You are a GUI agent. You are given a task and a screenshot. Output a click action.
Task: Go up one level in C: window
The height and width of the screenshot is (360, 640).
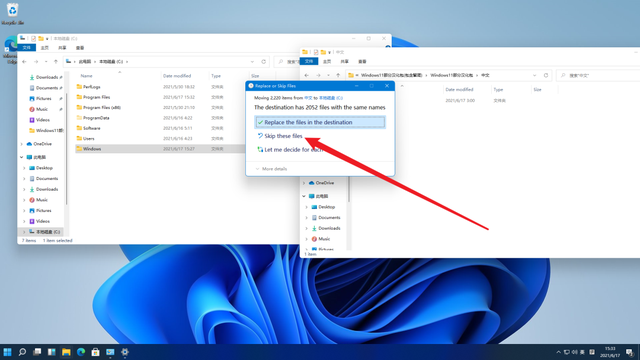[x=56, y=62]
